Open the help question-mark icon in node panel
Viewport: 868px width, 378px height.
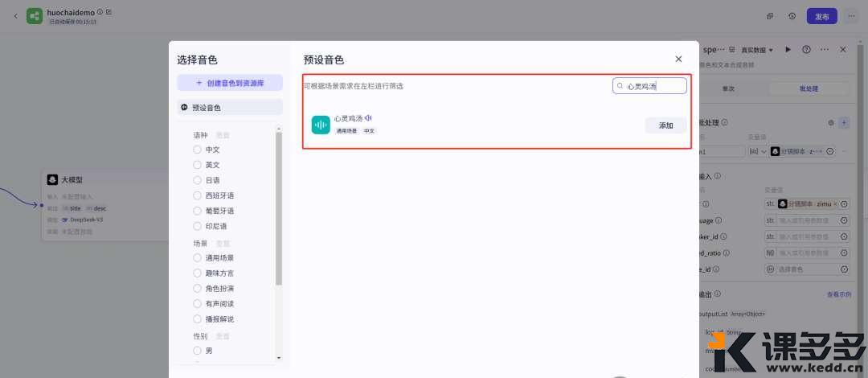point(807,49)
